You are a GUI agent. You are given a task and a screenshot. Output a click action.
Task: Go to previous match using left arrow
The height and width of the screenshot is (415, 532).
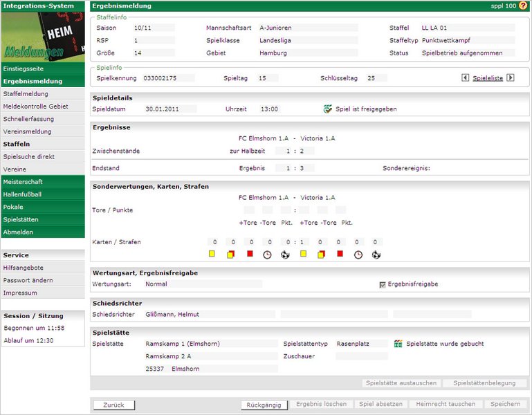click(x=466, y=78)
